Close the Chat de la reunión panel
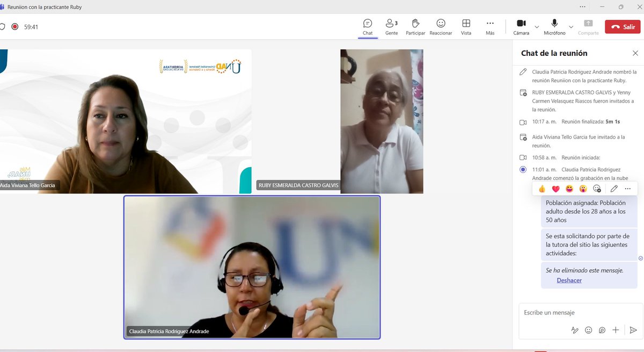 point(635,53)
